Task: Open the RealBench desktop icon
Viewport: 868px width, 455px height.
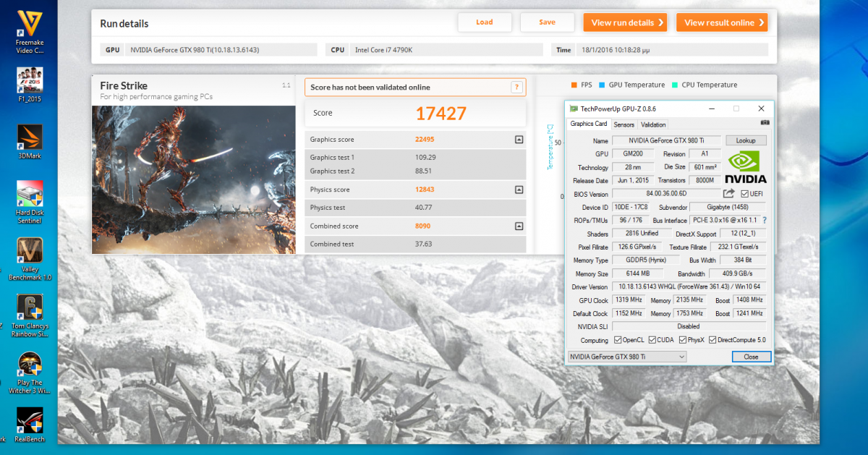Action: click(30, 425)
